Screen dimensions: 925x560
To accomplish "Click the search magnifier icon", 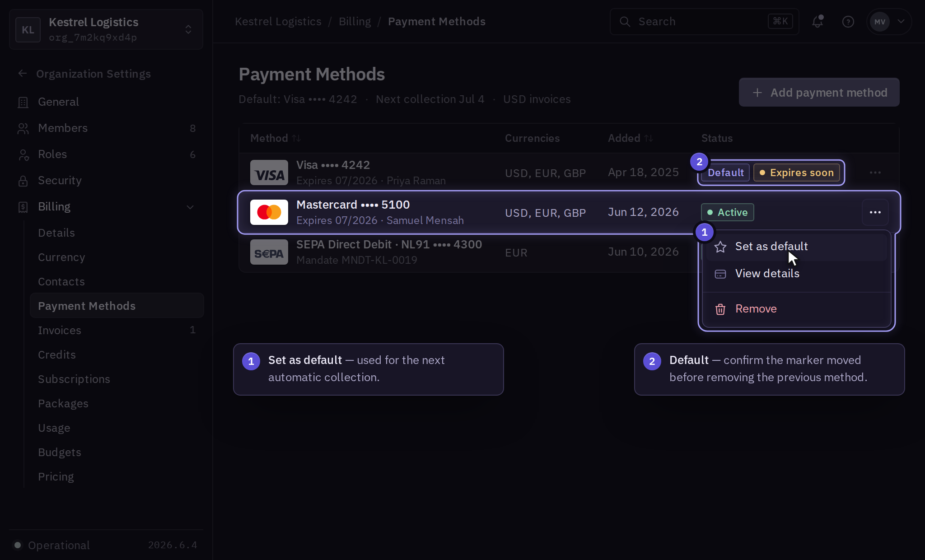I will coord(625,21).
